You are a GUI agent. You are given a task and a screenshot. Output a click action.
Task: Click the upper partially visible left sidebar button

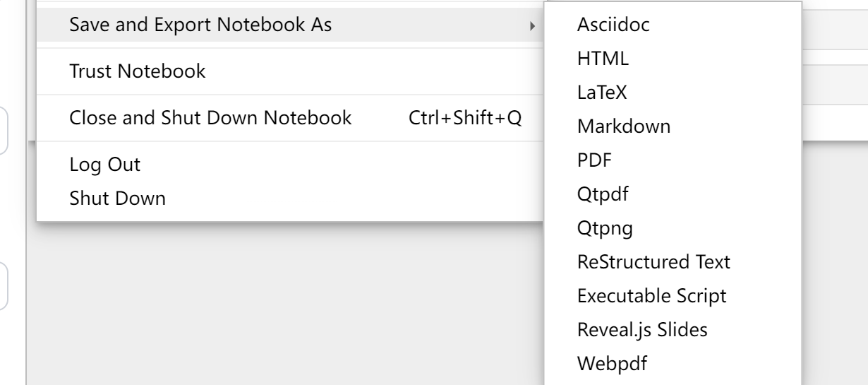click(x=4, y=130)
